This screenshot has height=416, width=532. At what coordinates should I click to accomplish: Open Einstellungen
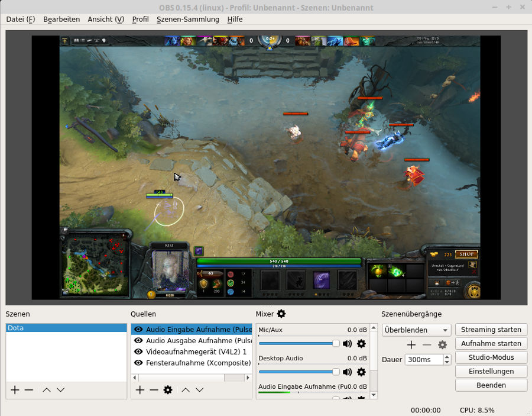(491, 371)
